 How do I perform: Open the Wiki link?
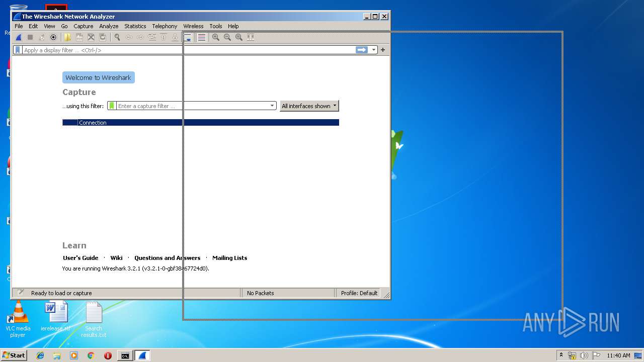116,258
